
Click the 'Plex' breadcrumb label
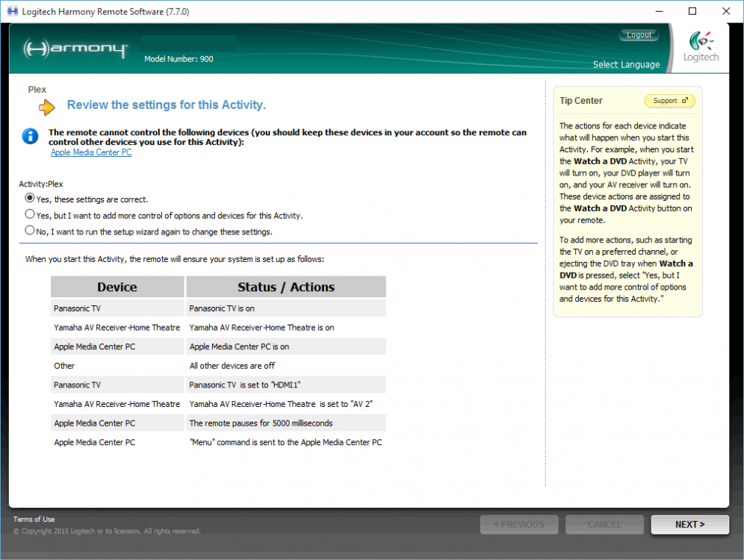click(37, 90)
